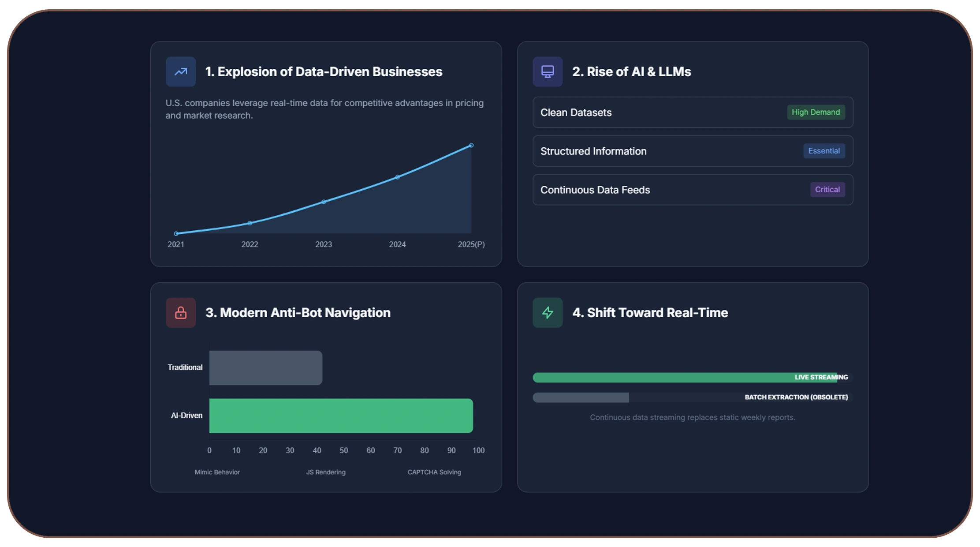Click the Shift Toward Real-Time heading
Viewport: 980px width, 547px height.
click(650, 312)
